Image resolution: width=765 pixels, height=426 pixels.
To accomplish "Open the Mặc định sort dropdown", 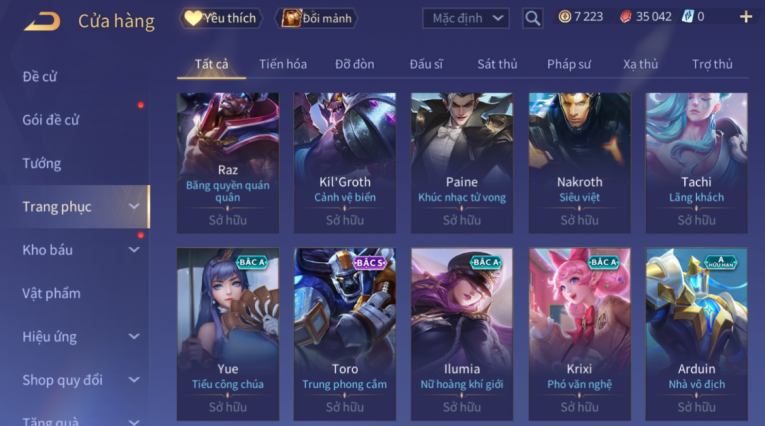I will 465,19.
